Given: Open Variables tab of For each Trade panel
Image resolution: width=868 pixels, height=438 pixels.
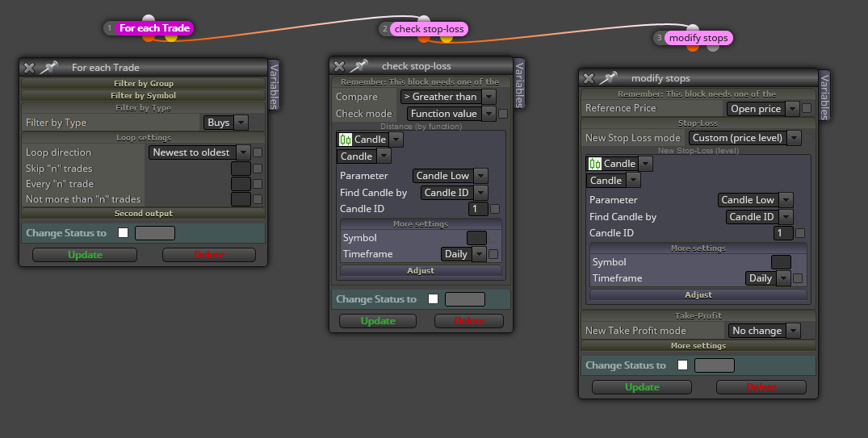Looking at the screenshot, I should pyautogui.click(x=274, y=86).
